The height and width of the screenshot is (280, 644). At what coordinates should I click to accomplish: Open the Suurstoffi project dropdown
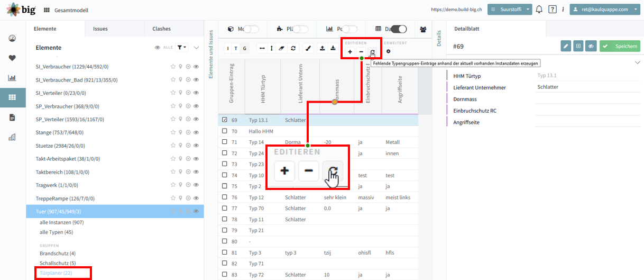pyautogui.click(x=510, y=10)
